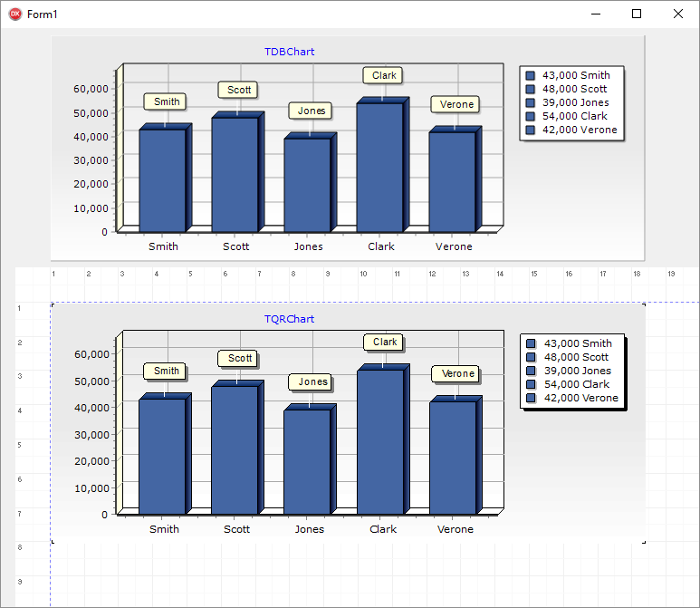Click the vertical ruler mark 4
The height and width of the screenshot is (608, 700).
(x=20, y=410)
